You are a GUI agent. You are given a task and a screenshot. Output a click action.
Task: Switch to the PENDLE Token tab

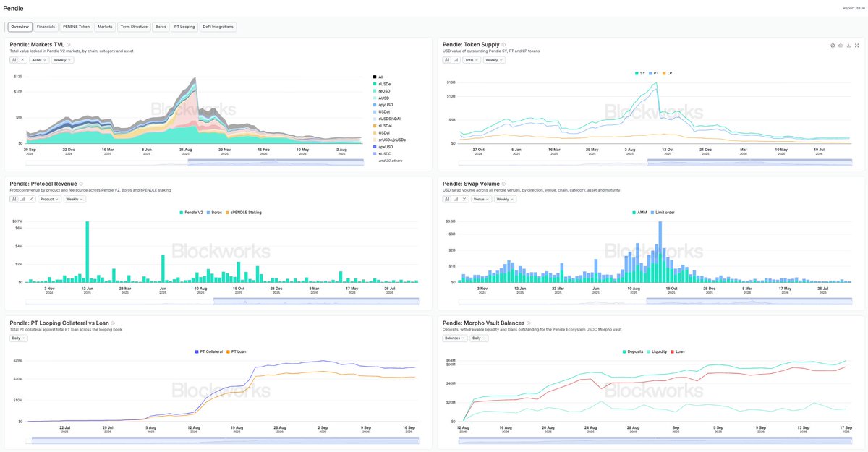(x=76, y=27)
